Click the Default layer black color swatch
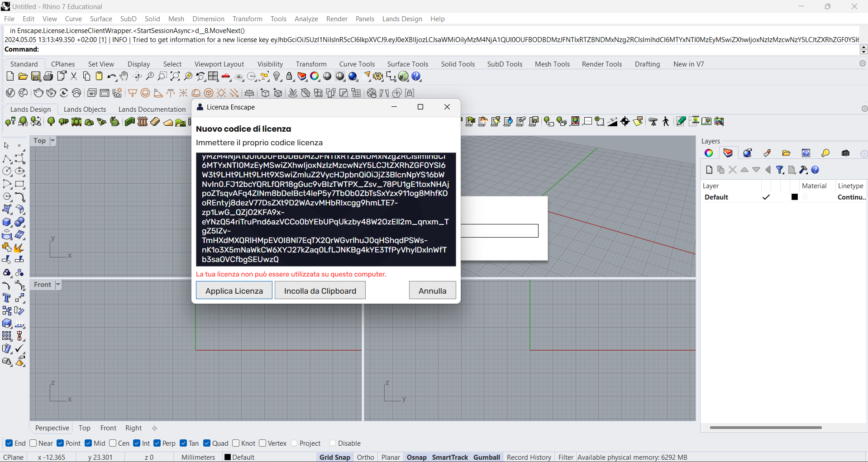Viewport: 868px width, 462px height. click(794, 197)
